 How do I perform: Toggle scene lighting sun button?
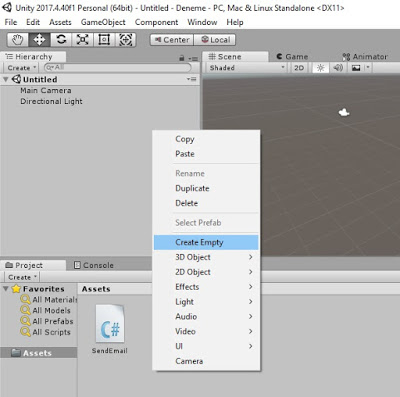pyautogui.click(x=321, y=68)
